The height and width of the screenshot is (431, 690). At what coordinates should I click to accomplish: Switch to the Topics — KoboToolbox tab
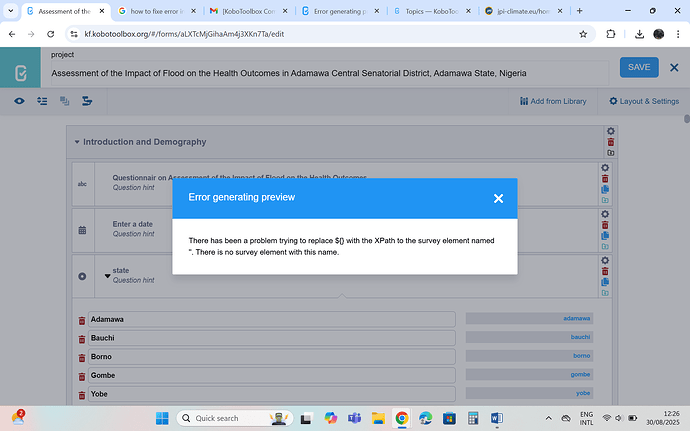pos(432,11)
